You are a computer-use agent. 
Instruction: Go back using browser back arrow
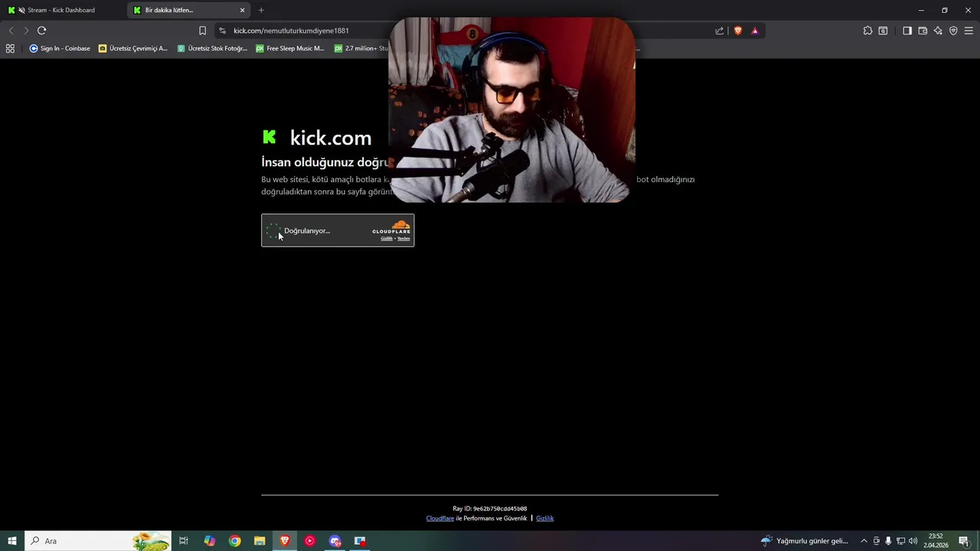[x=11, y=31]
